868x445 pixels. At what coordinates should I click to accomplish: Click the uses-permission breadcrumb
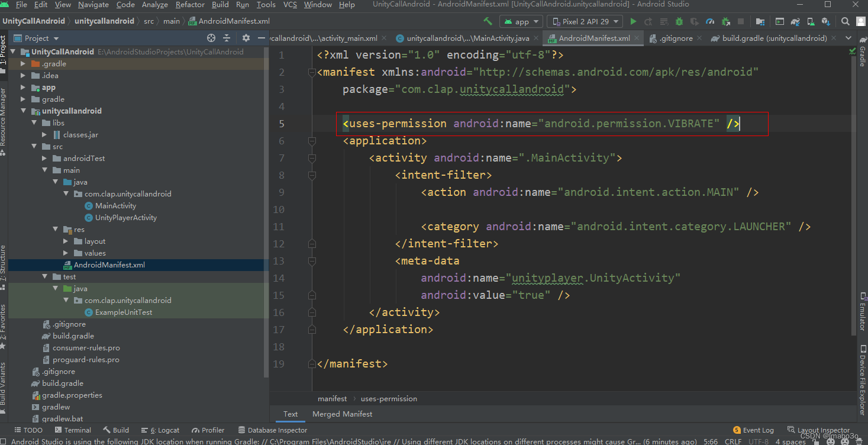coord(389,399)
